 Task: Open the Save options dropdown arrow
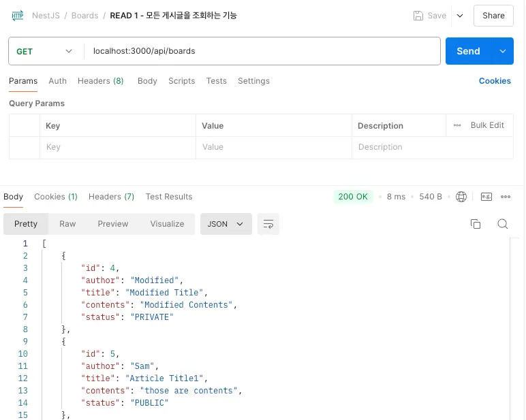click(x=459, y=15)
